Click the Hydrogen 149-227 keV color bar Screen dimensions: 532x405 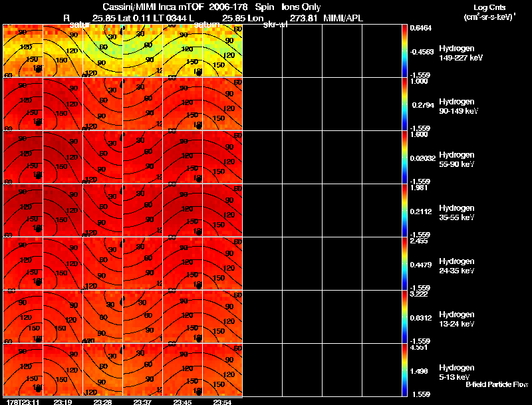(404, 50)
